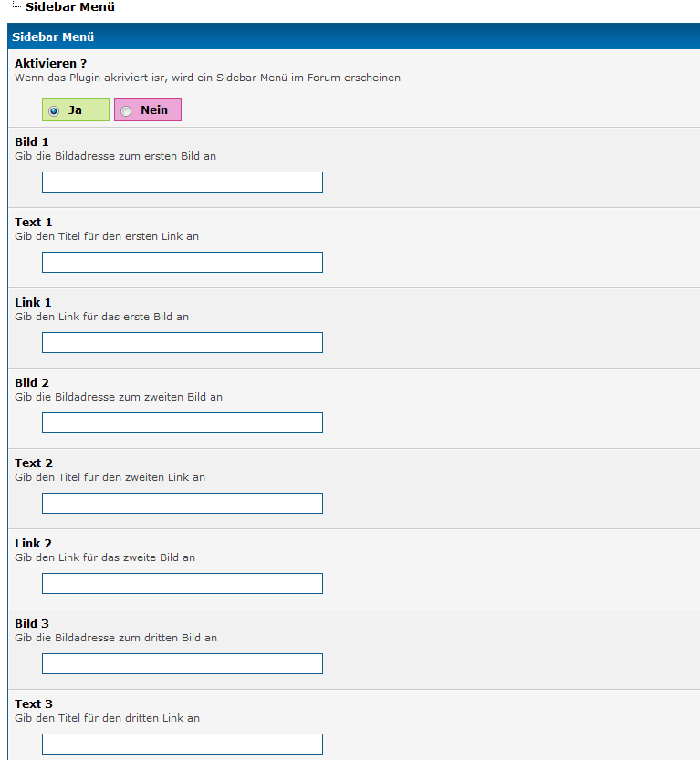This screenshot has width=700, height=760.
Task: Click description 'Gib den Link für das zweite Bild an'
Action: (x=105, y=557)
